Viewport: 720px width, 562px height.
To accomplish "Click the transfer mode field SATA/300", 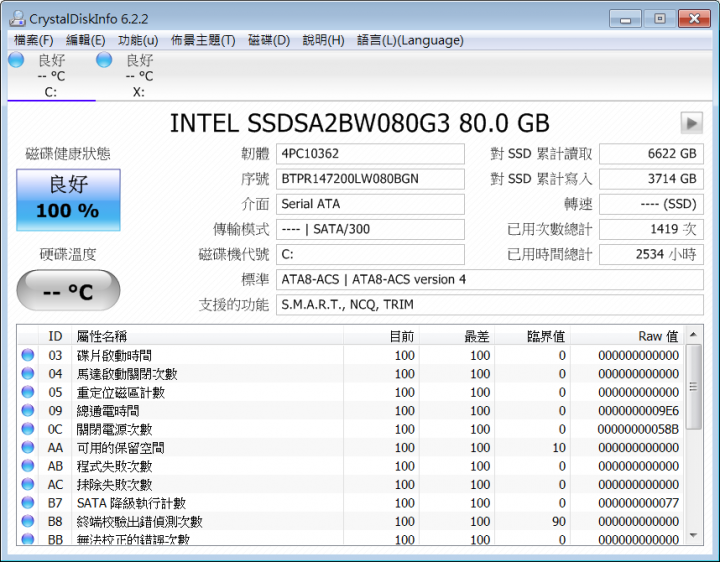I will [x=370, y=230].
